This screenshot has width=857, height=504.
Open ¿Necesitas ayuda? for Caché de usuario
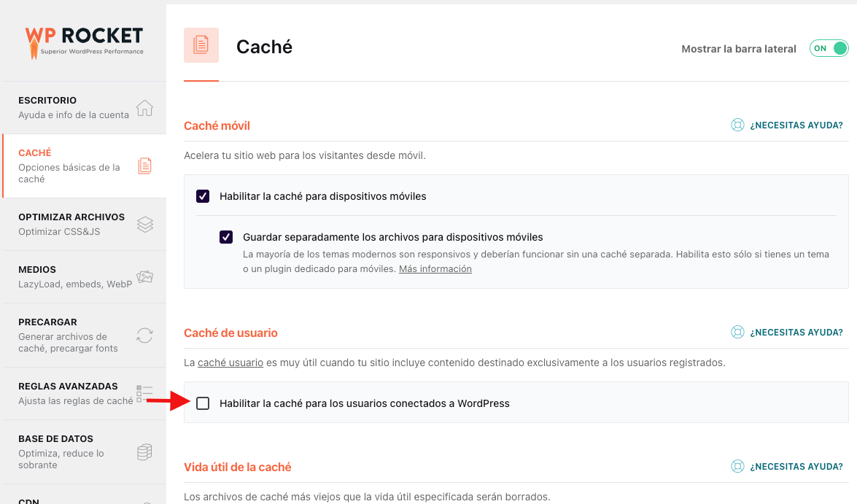(x=796, y=333)
